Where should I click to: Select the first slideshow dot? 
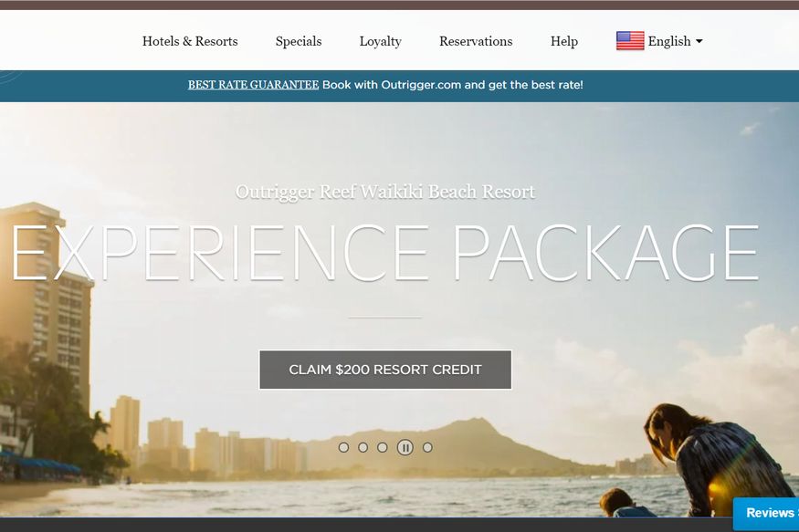coord(343,447)
